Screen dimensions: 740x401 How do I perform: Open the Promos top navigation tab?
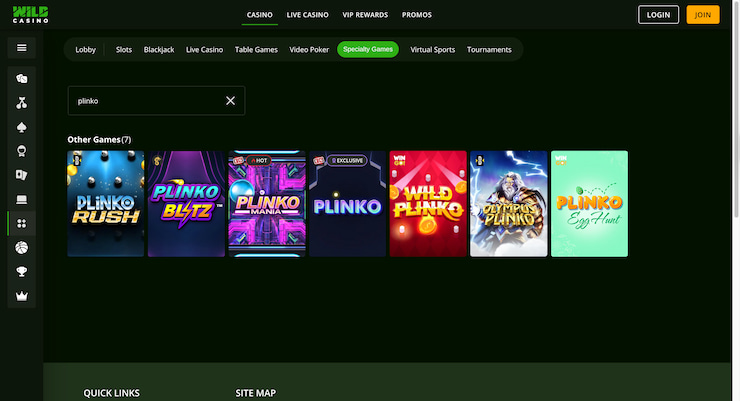click(417, 15)
